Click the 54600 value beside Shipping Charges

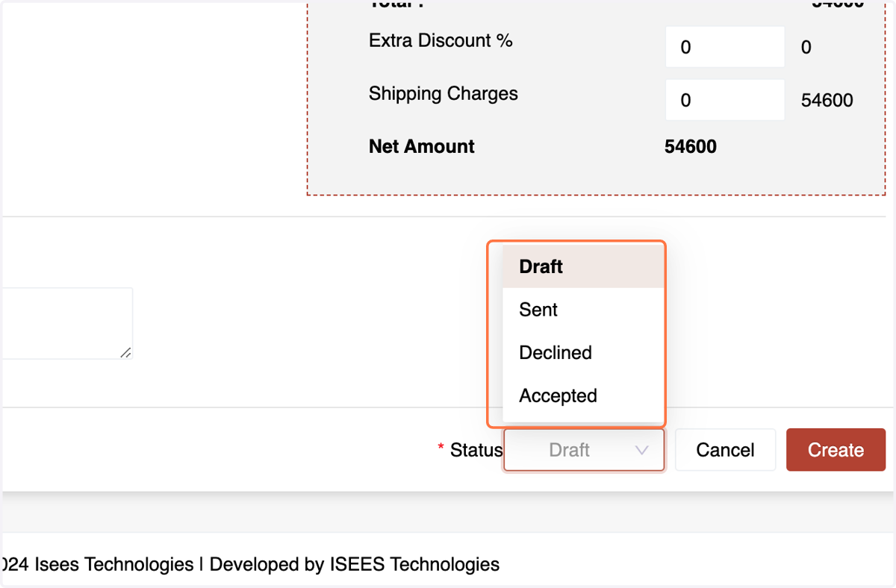tap(827, 101)
